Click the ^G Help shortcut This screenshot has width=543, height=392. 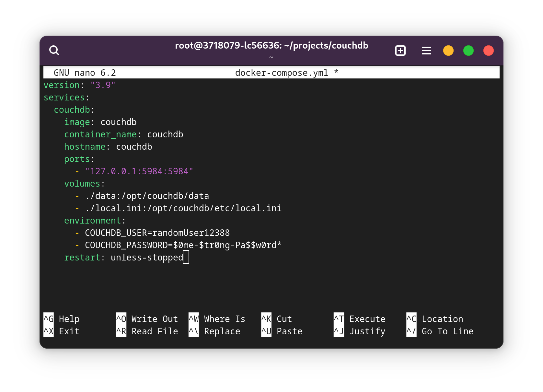[x=62, y=319]
